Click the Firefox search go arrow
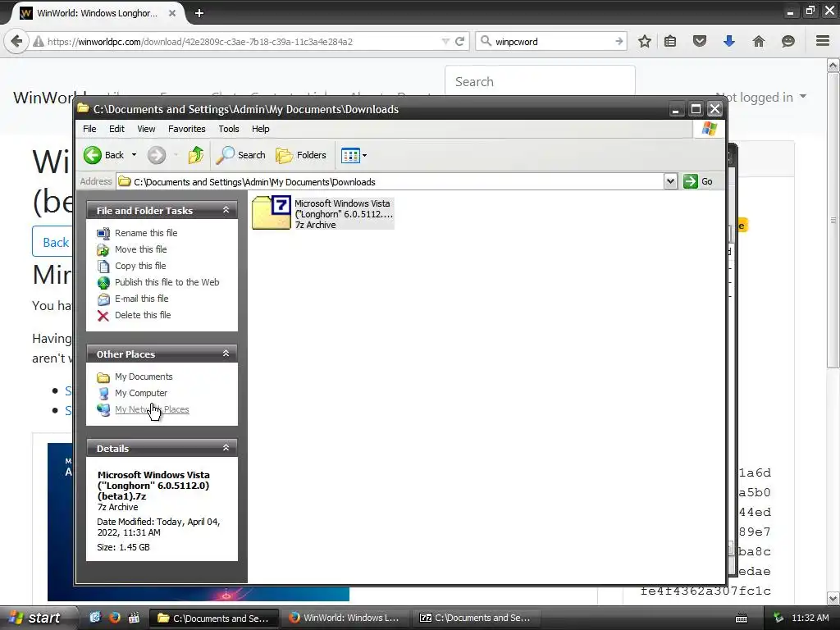840x630 pixels. tap(619, 41)
